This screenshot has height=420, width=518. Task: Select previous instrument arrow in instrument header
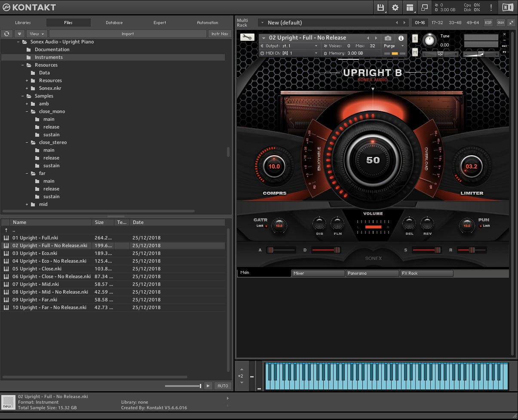tap(368, 38)
